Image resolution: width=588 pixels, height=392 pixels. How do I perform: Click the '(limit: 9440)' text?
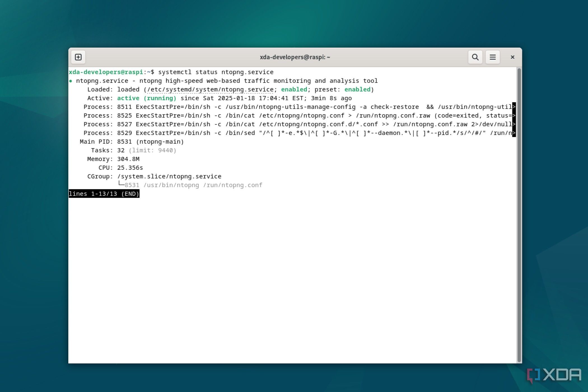[152, 150]
